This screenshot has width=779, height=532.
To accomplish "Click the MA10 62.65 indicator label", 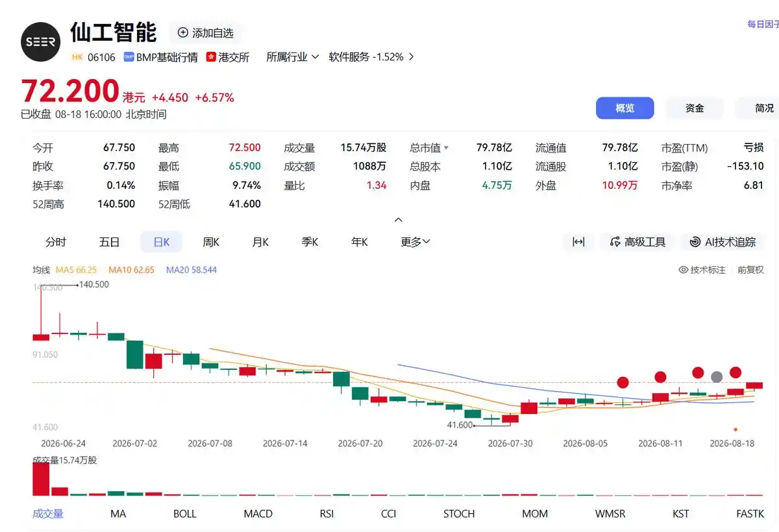I will click(132, 270).
